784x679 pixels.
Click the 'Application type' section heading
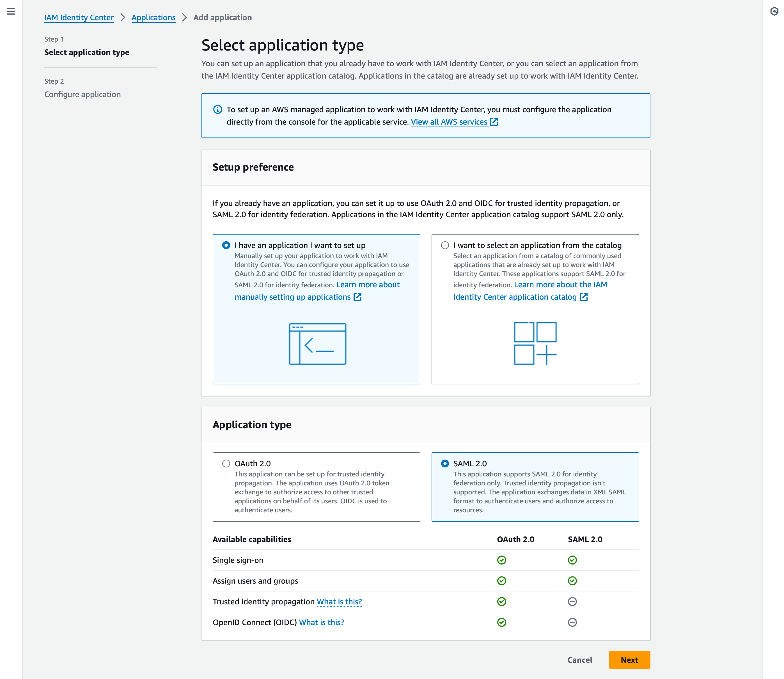tap(252, 425)
